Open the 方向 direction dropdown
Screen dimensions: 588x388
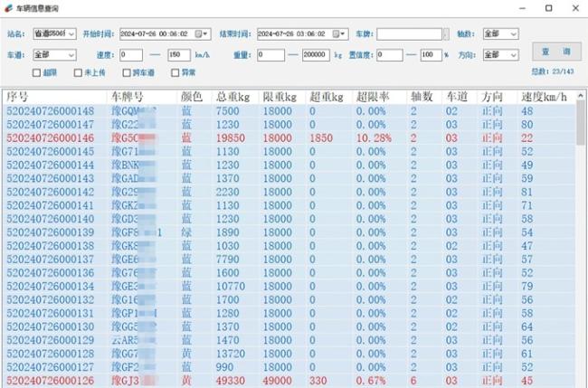click(x=513, y=55)
